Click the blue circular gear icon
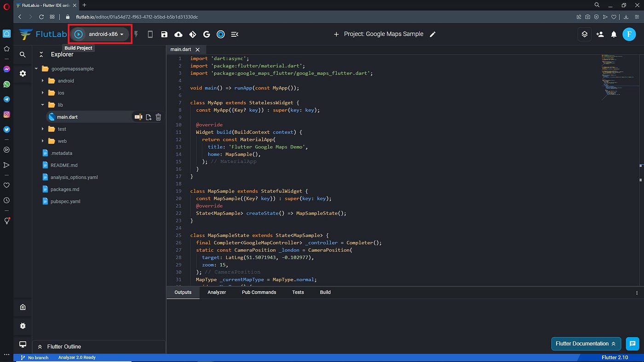 (x=221, y=34)
